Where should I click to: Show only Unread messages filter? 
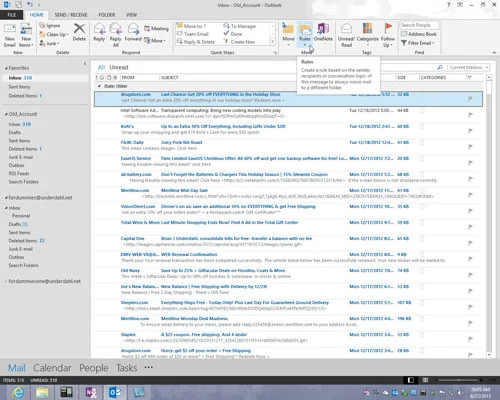(x=119, y=67)
